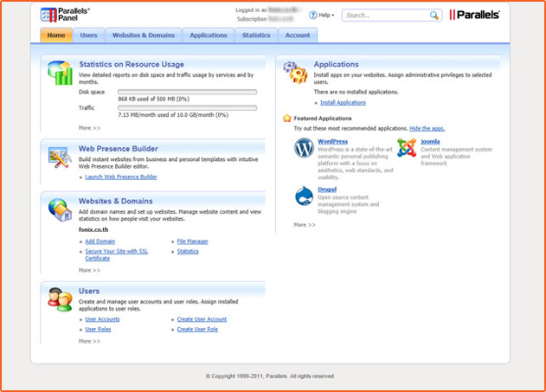Click the Add Domain link
546x392 pixels.
[100, 241]
